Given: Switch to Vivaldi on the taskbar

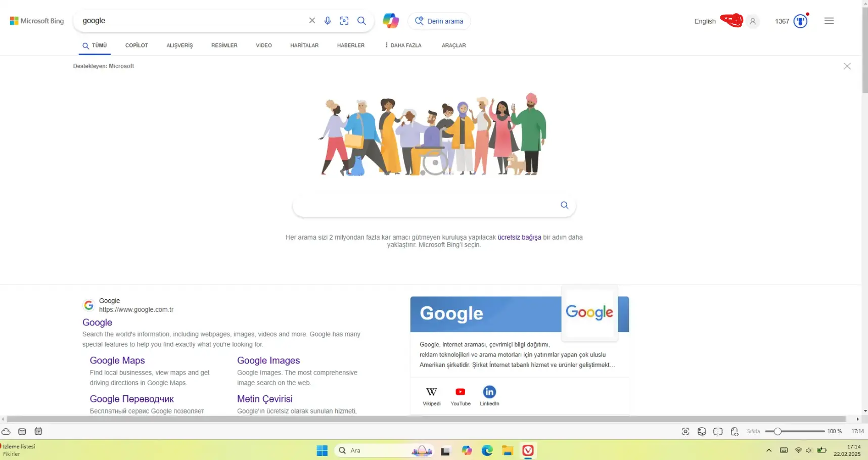Looking at the screenshot, I should tap(528, 450).
